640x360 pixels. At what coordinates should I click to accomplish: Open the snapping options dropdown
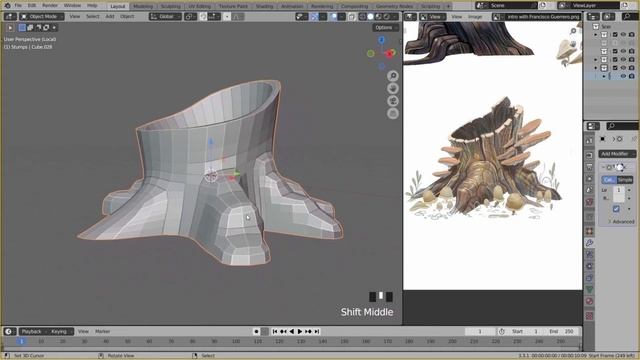(x=213, y=17)
